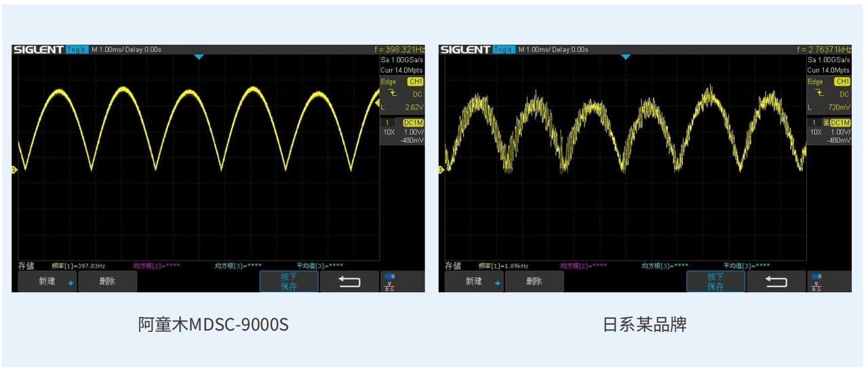Click the return arrow button on 日系某品牌 scope
Image resolution: width=868 pixels, height=374 pixels.
coord(776,282)
